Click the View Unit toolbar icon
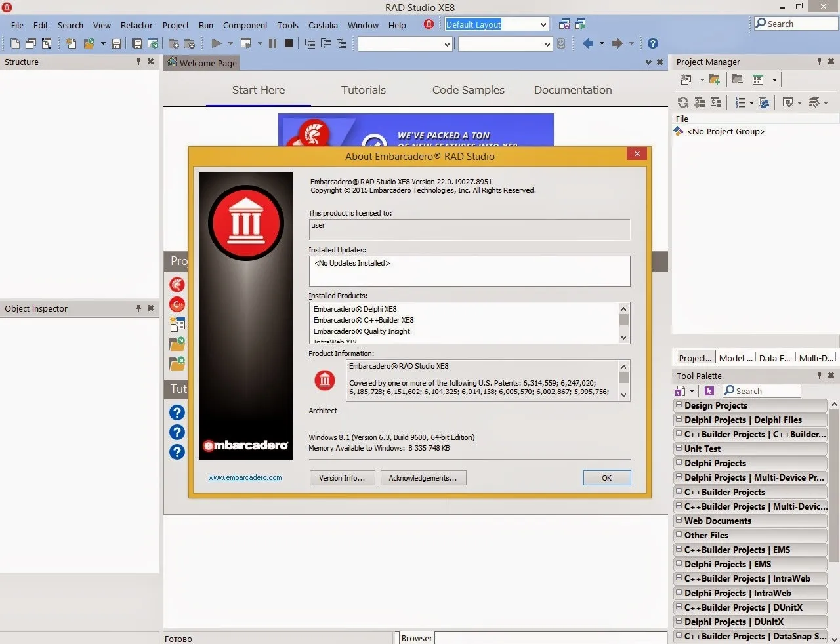Viewport: 840px width, 644px height. 15,43
